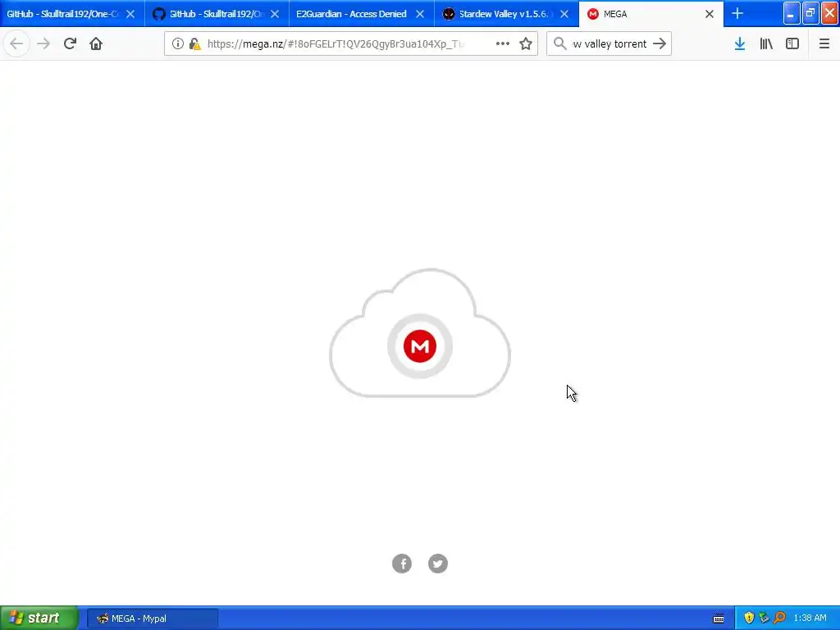Bookmark this page with the star
Image resolution: width=840 pixels, height=630 pixels.
[x=526, y=44]
